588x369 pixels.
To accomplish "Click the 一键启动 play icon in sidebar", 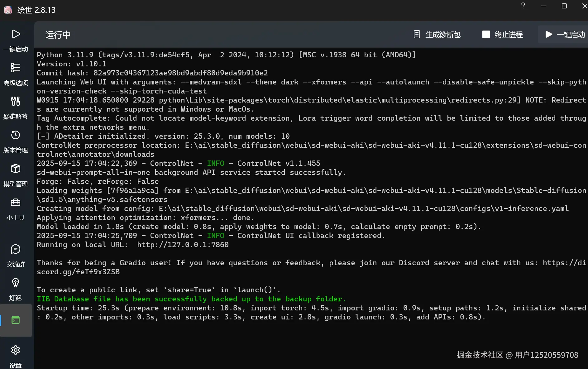I will point(16,34).
